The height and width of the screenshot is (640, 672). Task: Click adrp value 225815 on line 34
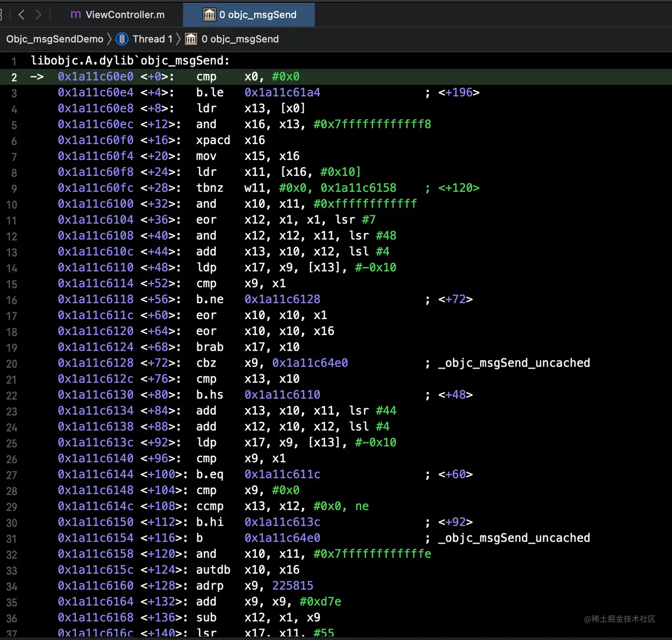[x=293, y=586]
